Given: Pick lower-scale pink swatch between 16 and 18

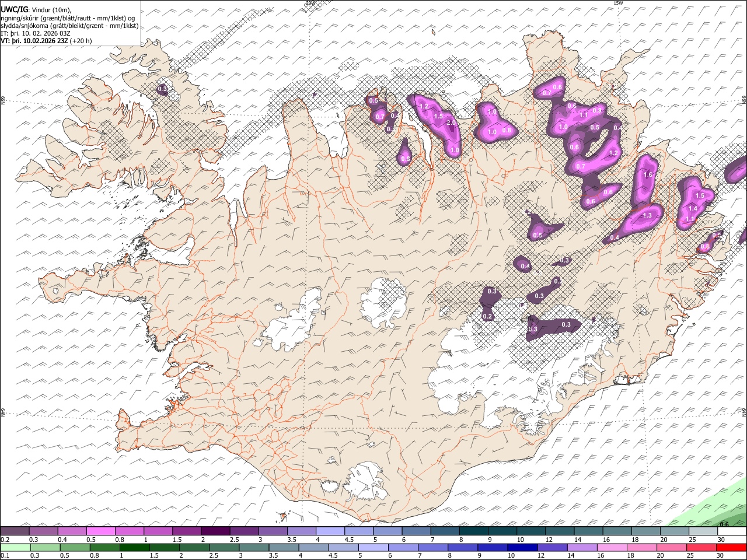Looking at the screenshot, I should [612, 548].
